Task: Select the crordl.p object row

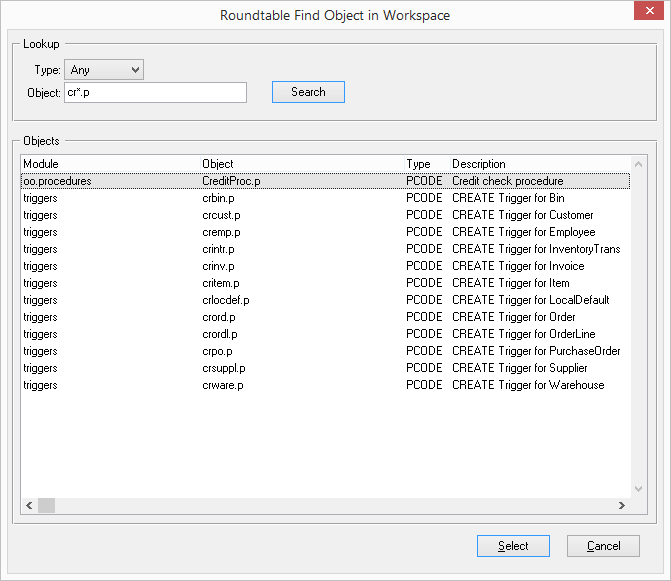Action: [x=326, y=334]
